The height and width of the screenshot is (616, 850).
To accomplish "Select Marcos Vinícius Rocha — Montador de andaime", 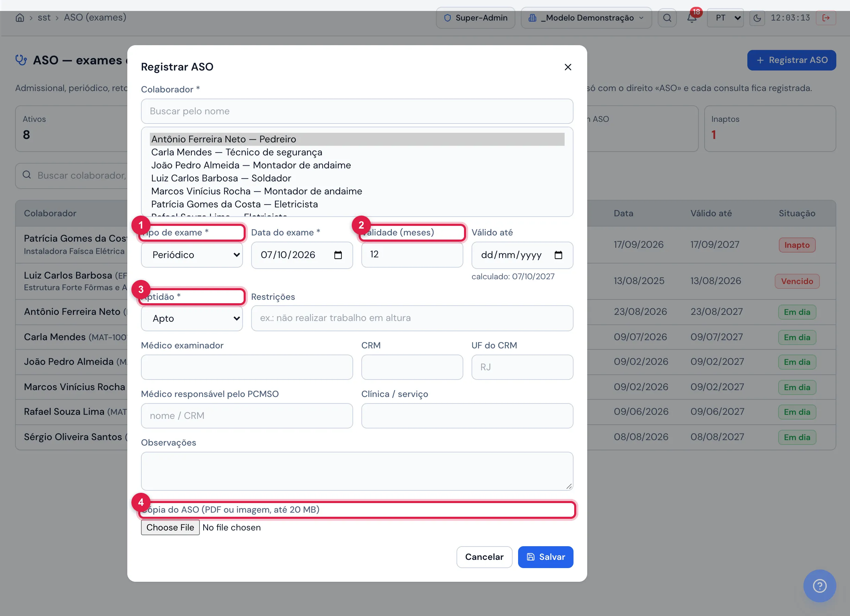I will point(357,191).
